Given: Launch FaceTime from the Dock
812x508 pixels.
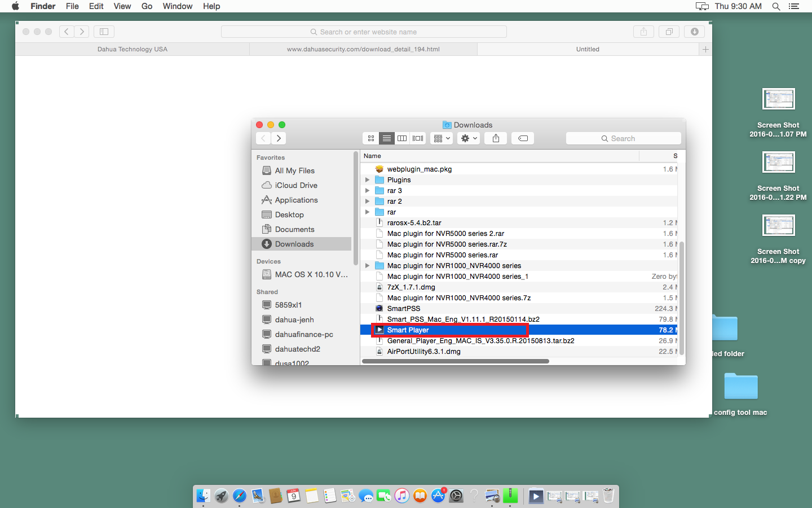Looking at the screenshot, I should point(384,496).
